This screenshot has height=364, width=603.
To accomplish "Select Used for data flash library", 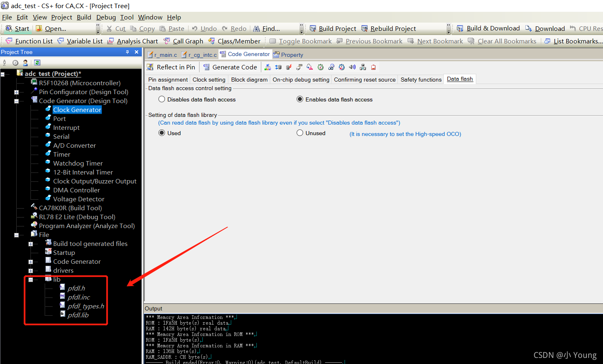I will (x=170, y=133).
